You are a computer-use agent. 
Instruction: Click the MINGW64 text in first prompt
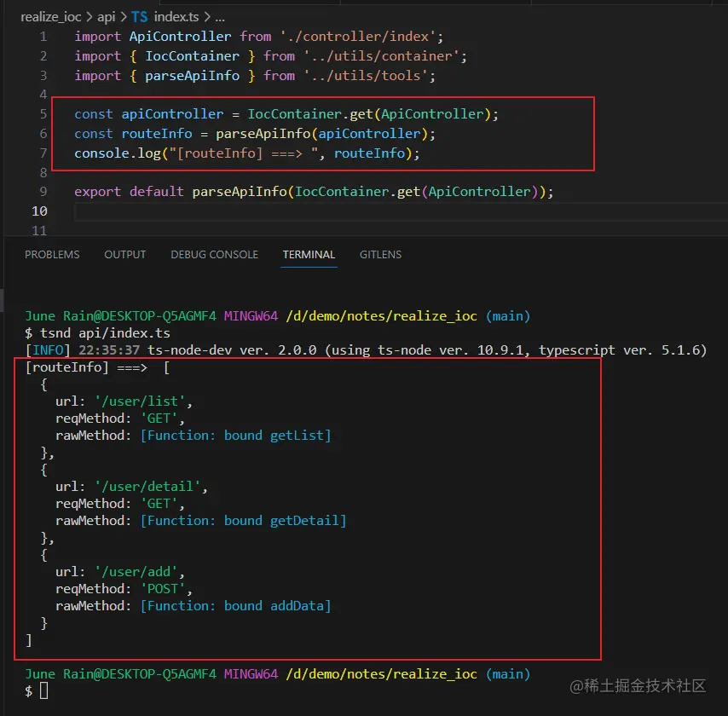click(251, 316)
